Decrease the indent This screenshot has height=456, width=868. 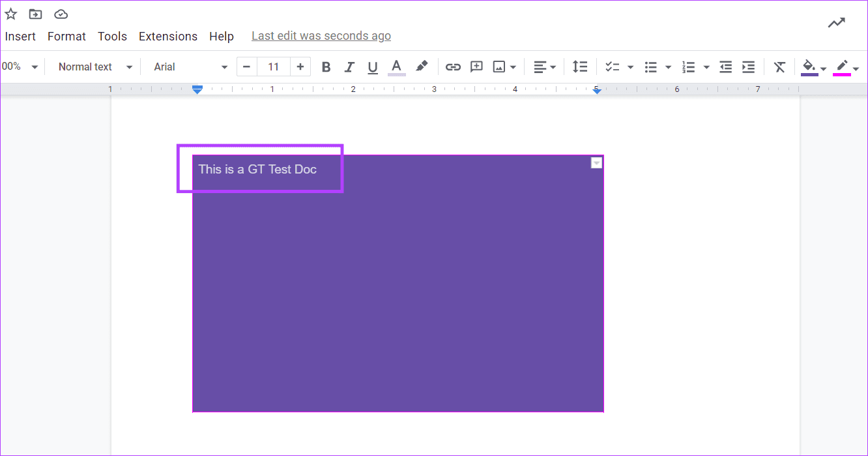725,66
